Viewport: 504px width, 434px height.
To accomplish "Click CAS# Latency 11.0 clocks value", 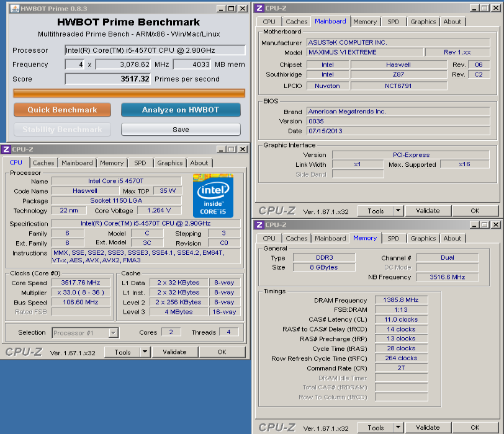I will coord(401,319).
